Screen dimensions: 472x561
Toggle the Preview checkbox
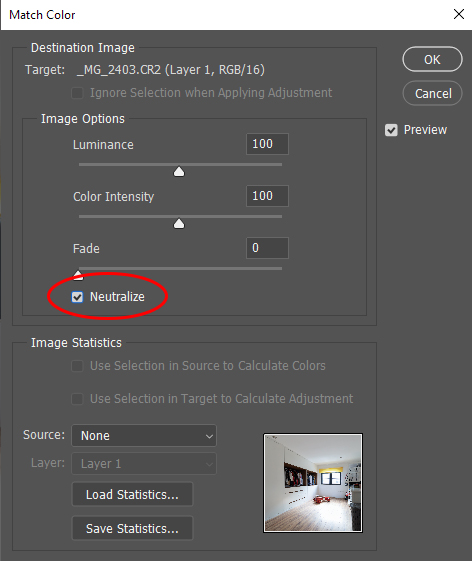click(x=391, y=130)
